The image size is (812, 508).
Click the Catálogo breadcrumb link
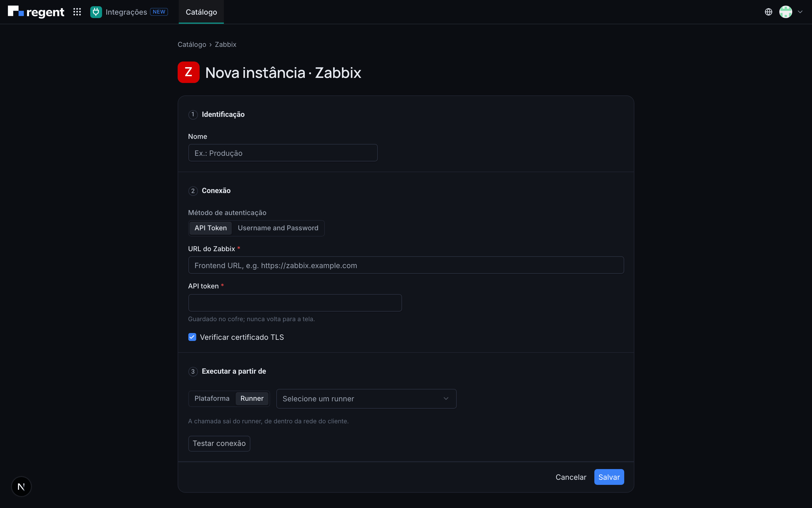[x=192, y=44]
